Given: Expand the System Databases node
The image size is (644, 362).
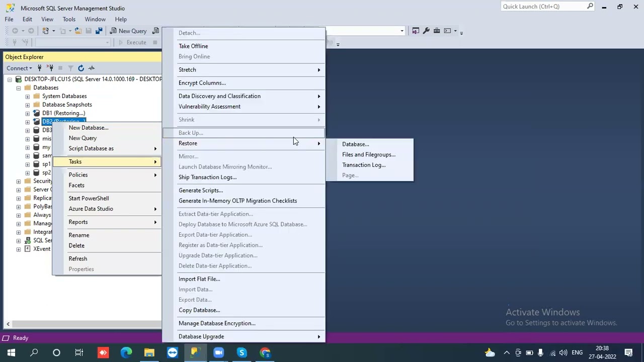Looking at the screenshot, I should [x=28, y=96].
